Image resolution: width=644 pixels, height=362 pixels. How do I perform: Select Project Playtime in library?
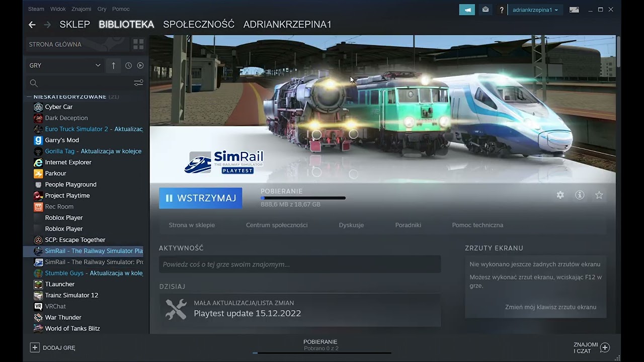67,196
